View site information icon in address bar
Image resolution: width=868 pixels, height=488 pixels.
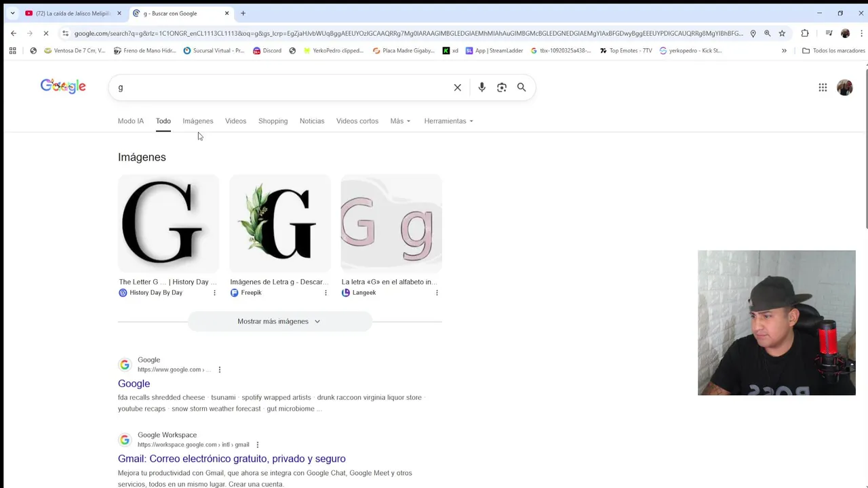[x=65, y=33]
